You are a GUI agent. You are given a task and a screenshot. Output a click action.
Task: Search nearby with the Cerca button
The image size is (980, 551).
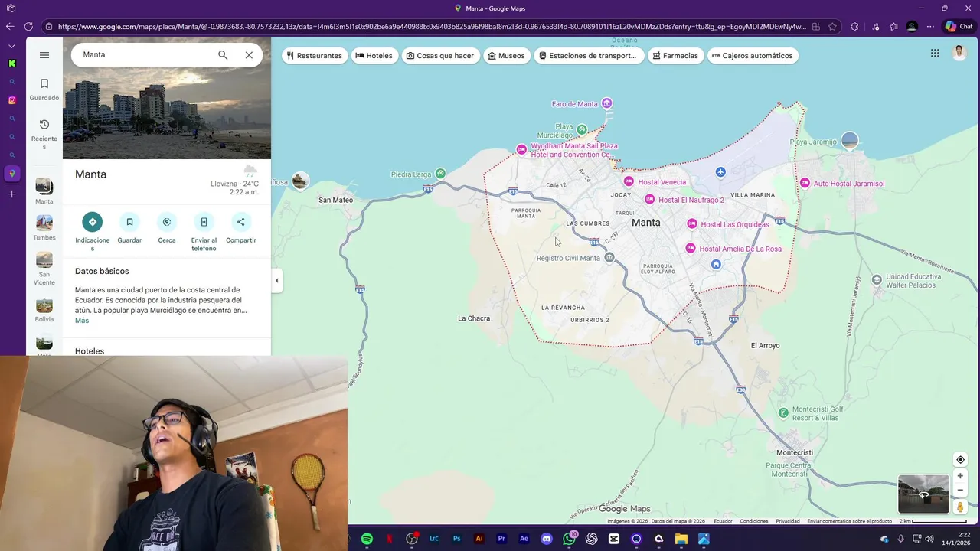167,228
